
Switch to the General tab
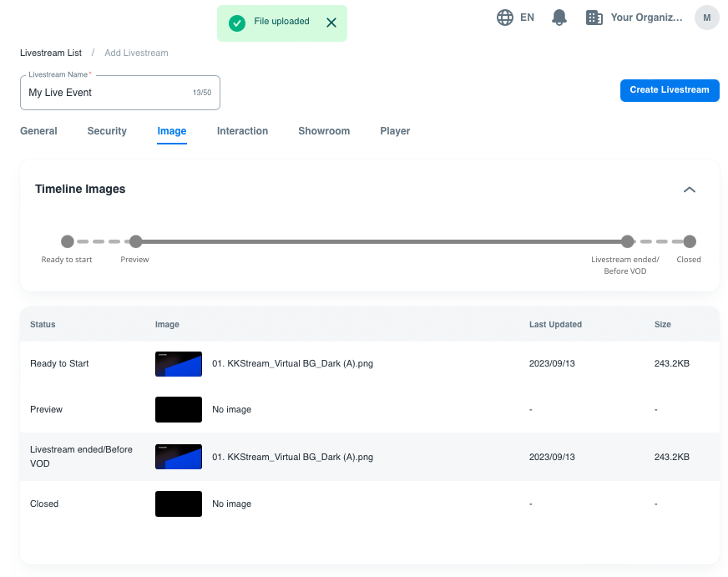(38, 131)
